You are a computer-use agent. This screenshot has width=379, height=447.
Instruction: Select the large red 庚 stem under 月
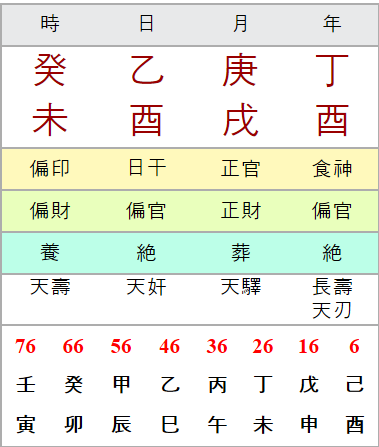[x=240, y=70]
